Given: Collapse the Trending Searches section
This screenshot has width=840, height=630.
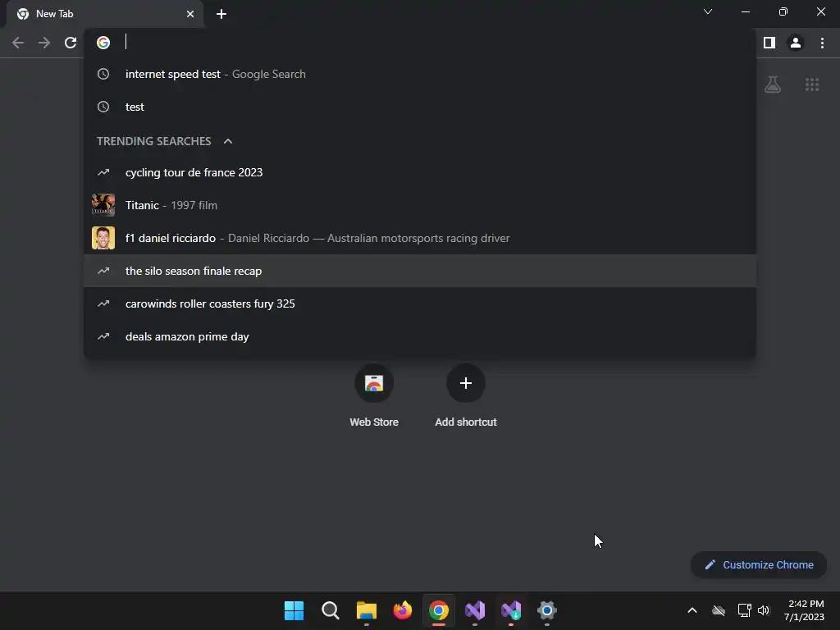Looking at the screenshot, I should click(x=228, y=141).
